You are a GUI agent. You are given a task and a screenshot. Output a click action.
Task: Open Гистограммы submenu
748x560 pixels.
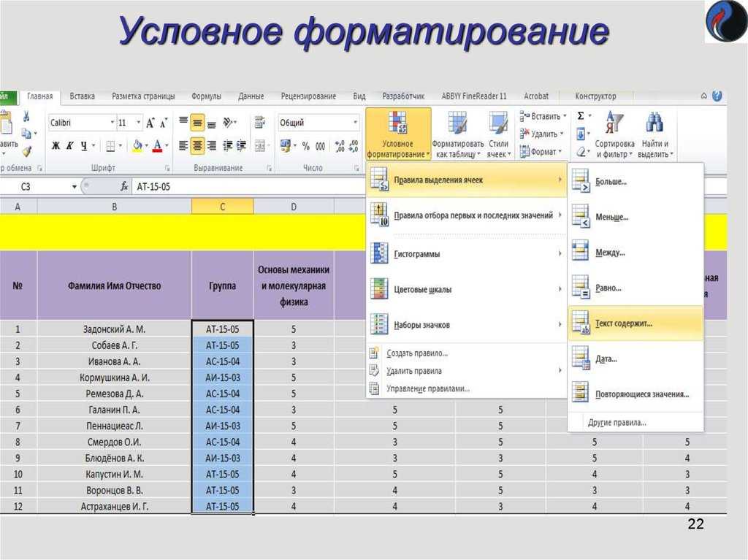pos(467,254)
